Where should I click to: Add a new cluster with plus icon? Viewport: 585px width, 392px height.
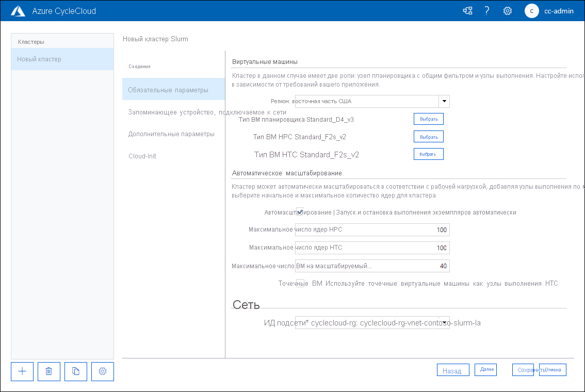pyautogui.click(x=22, y=371)
